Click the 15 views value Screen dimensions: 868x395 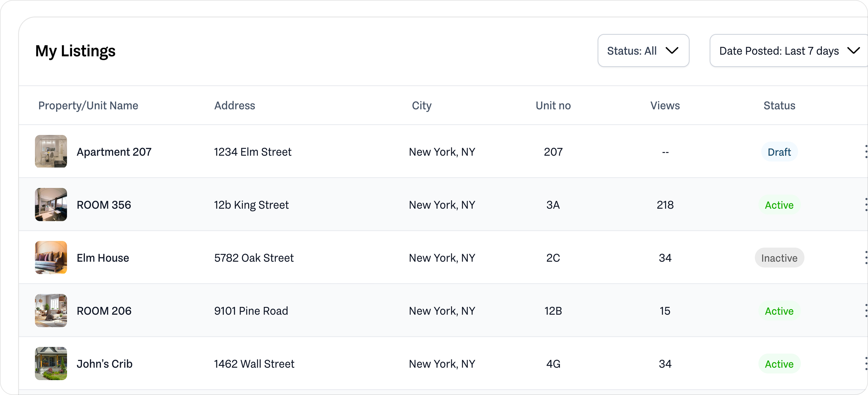pyautogui.click(x=665, y=311)
